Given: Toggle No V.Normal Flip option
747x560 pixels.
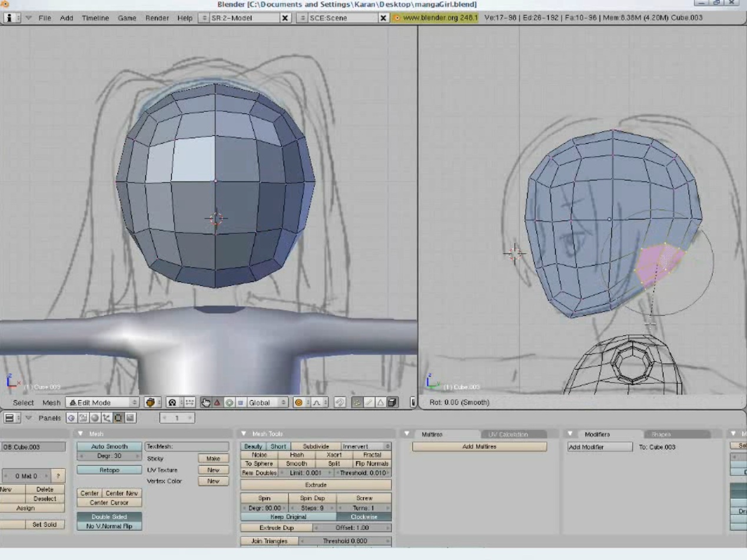Looking at the screenshot, I should 109,526.
